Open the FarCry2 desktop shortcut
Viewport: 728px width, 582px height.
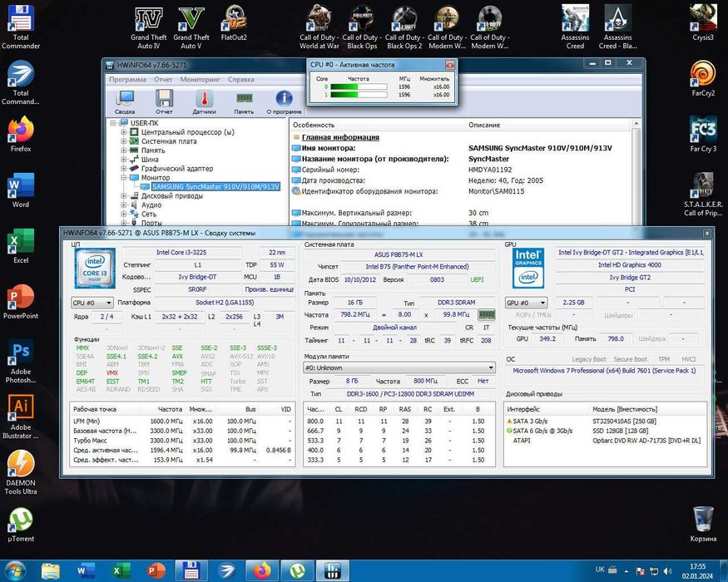[x=703, y=78]
